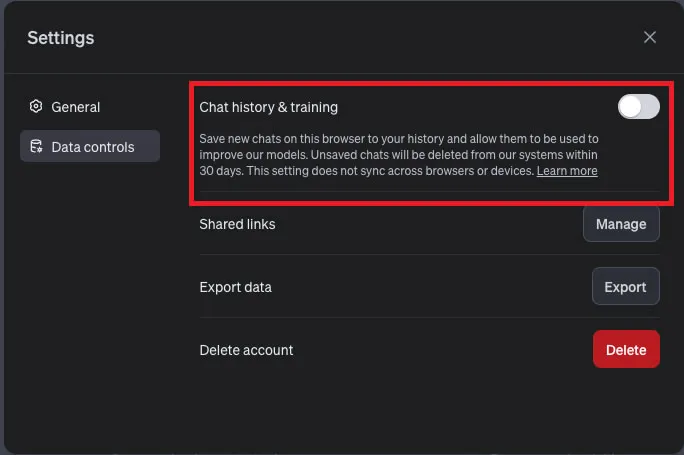
Task: Open the Learn more link
Action: [567, 171]
